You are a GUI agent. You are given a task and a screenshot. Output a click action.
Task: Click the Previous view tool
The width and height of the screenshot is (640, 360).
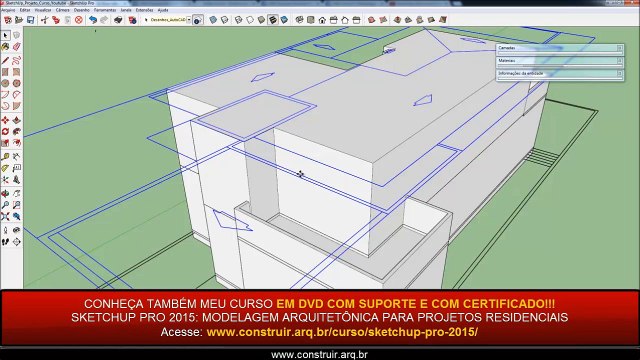(x=16, y=216)
